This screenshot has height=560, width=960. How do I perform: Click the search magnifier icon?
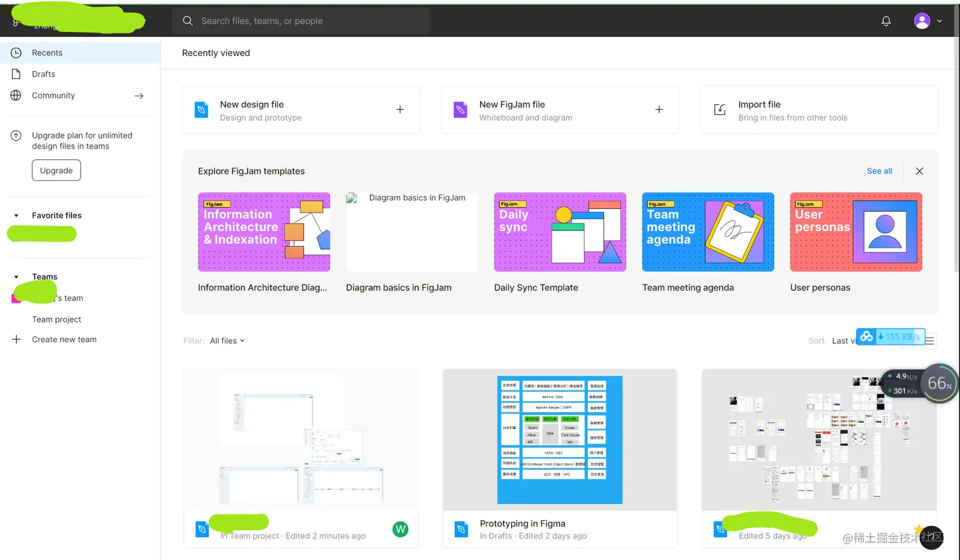pos(187,21)
